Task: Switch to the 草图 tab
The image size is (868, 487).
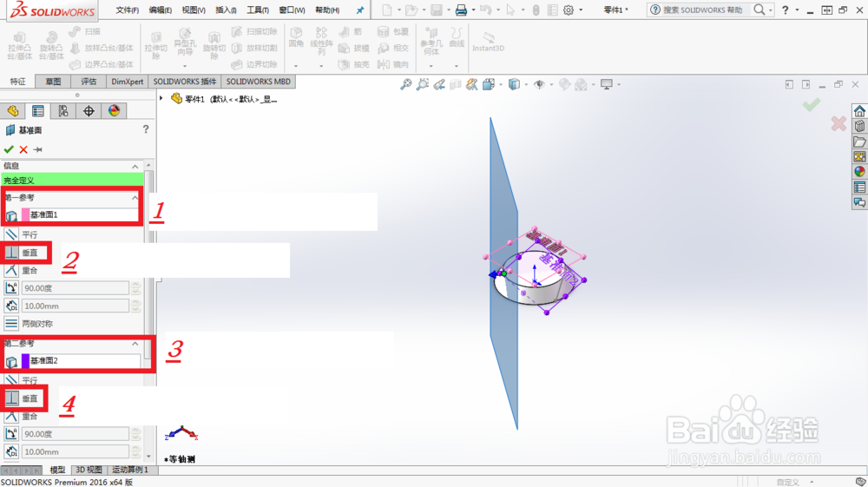Action: coord(53,82)
